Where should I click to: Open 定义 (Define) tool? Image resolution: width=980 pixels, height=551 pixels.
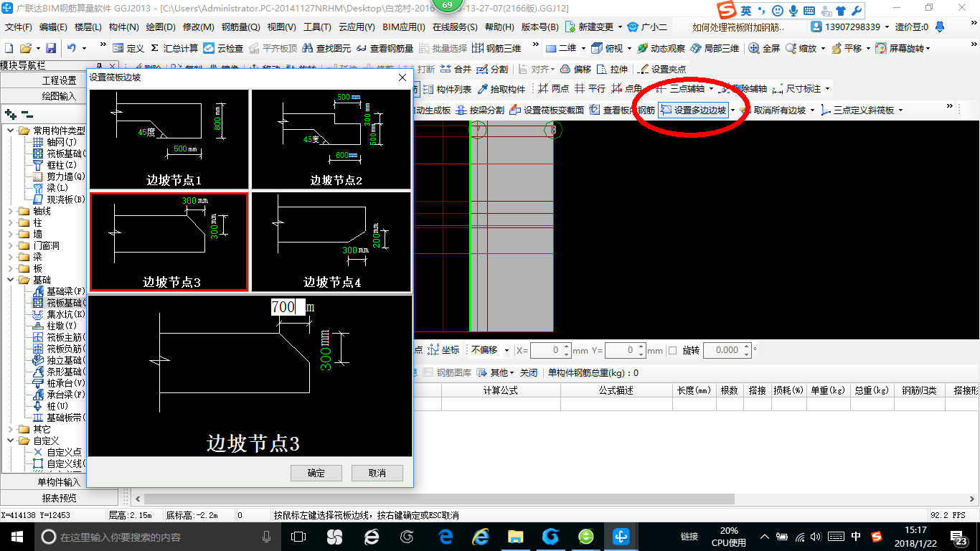coord(128,48)
